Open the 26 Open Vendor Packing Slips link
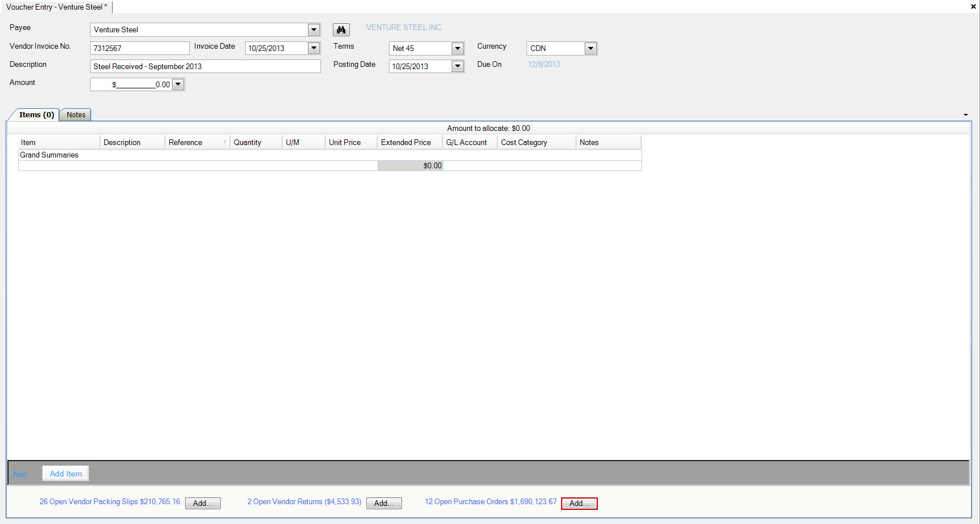 tap(110, 501)
